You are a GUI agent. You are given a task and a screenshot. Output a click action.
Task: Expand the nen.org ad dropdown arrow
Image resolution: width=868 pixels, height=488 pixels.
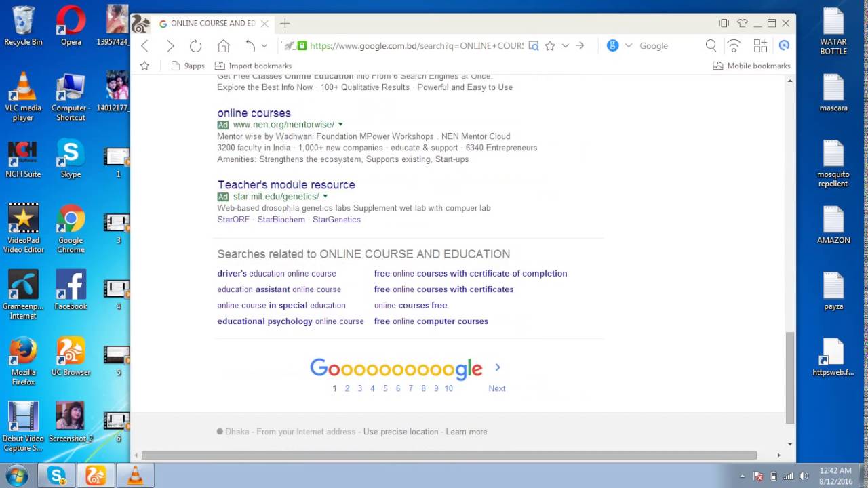coord(340,124)
